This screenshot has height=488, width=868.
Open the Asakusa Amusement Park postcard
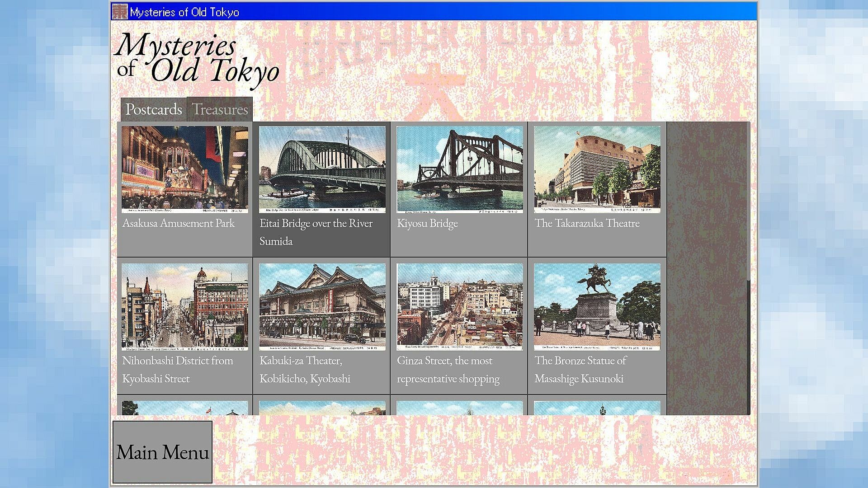[184, 169]
